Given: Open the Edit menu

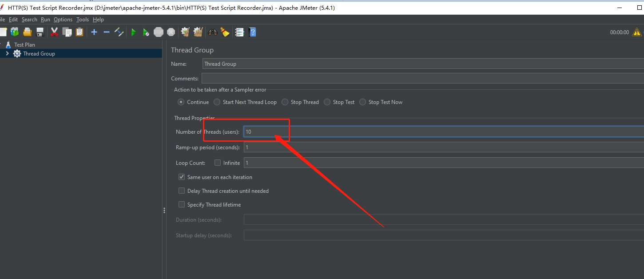Looking at the screenshot, I should tap(13, 20).
